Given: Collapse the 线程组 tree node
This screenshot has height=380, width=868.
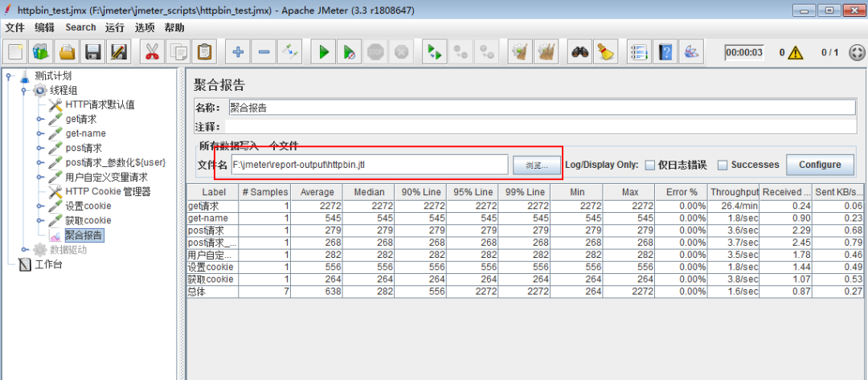Looking at the screenshot, I should point(24,91).
